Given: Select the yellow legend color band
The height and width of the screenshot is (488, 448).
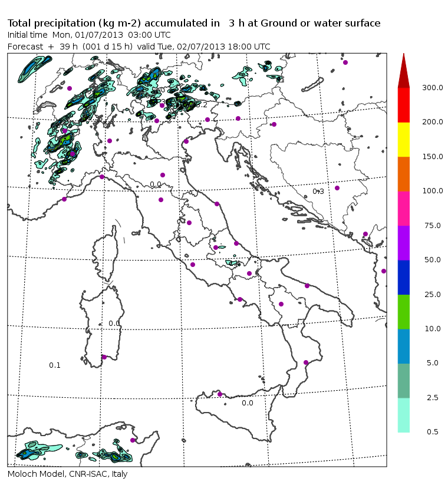Looking at the screenshot, I should (x=403, y=140).
